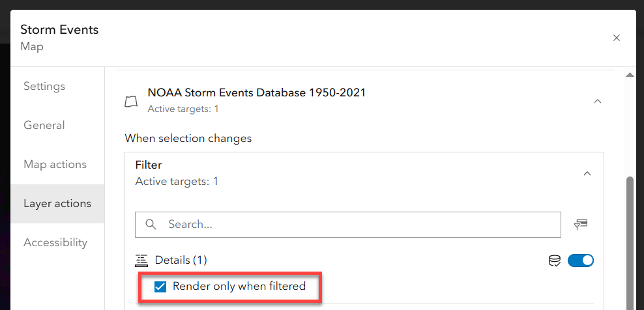Click the scrollbar up arrow
The image size is (644, 310).
(630, 75)
